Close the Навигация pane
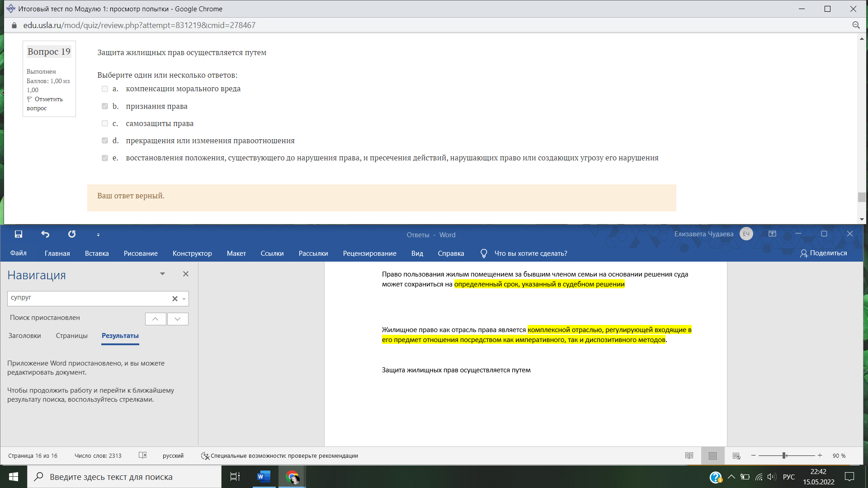The height and width of the screenshot is (488, 868). click(186, 274)
